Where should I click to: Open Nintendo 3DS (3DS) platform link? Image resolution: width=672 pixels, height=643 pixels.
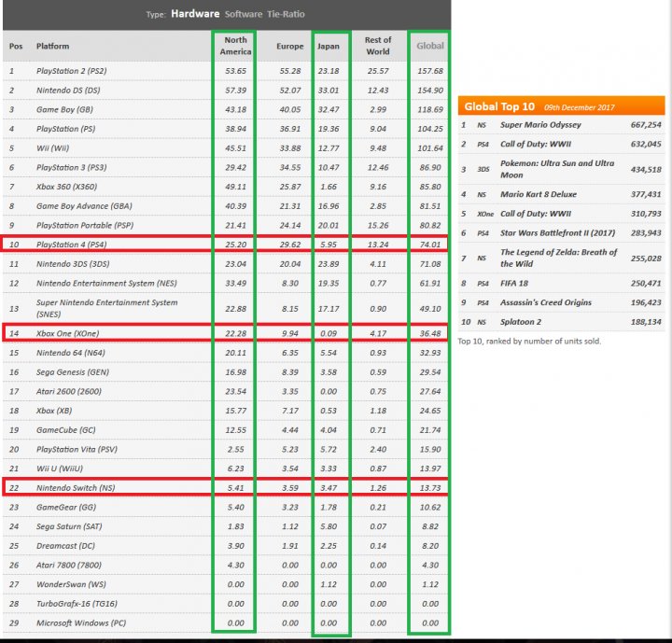73,263
